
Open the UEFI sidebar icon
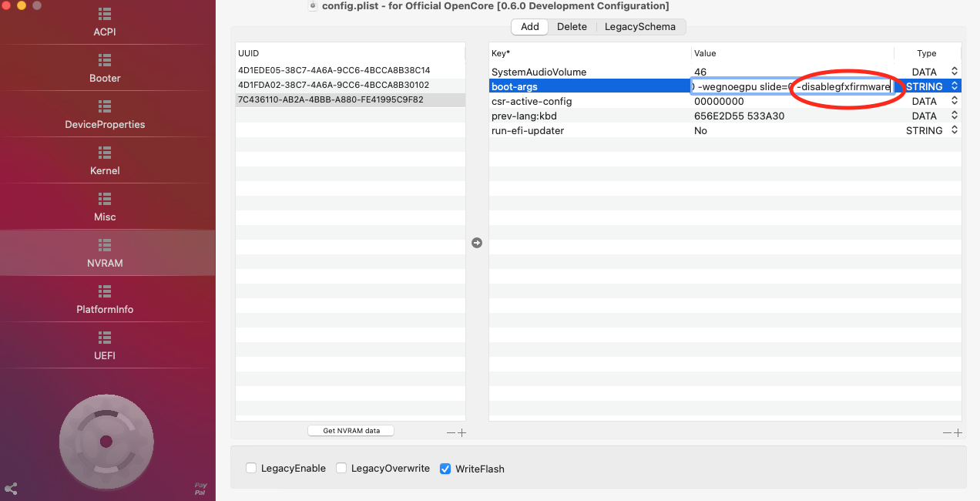coord(105,338)
